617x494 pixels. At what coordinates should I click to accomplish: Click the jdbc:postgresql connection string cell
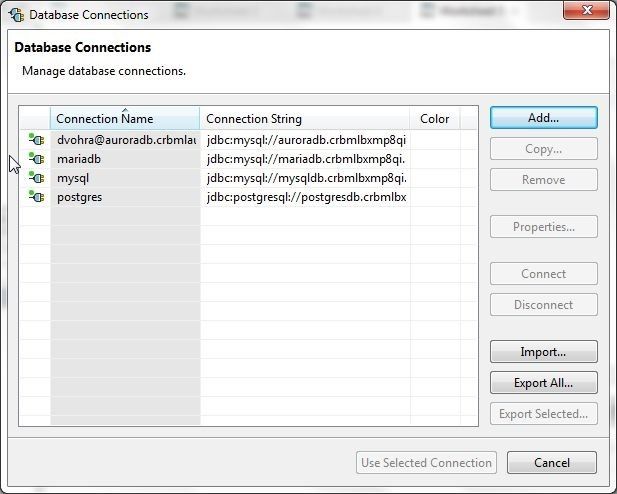(305, 197)
